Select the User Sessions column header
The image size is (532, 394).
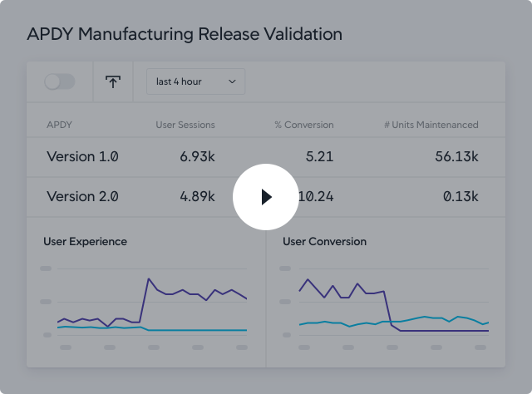[x=185, y=125]
